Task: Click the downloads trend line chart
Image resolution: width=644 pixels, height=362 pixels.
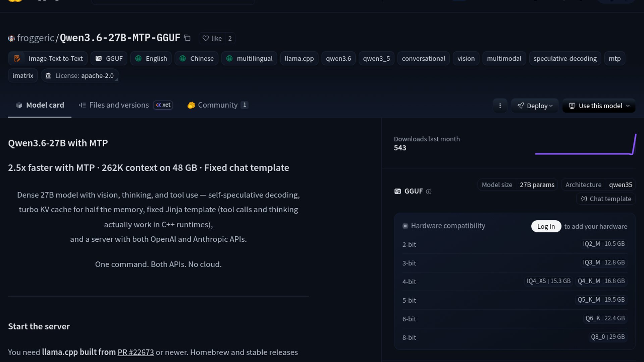Action: click(586, 144)
